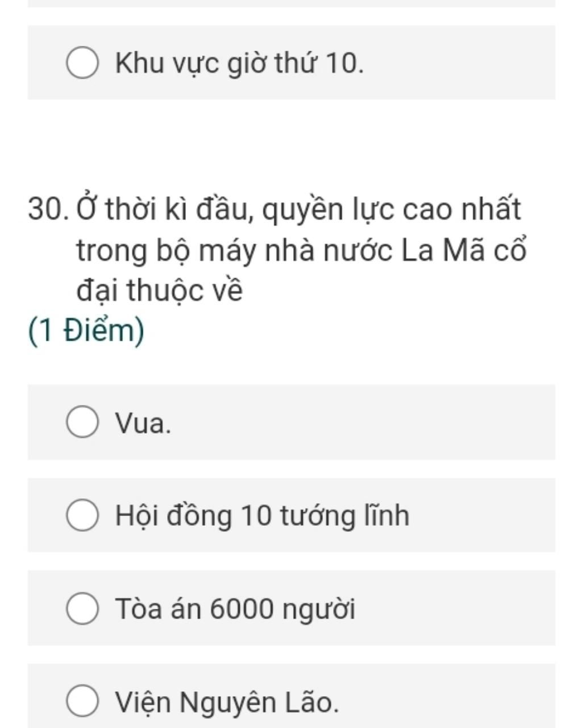This screenshot has height=728, width=582.
Task: Click the 'Tòa án 6000 người' answer text
Action: (235, 609)
